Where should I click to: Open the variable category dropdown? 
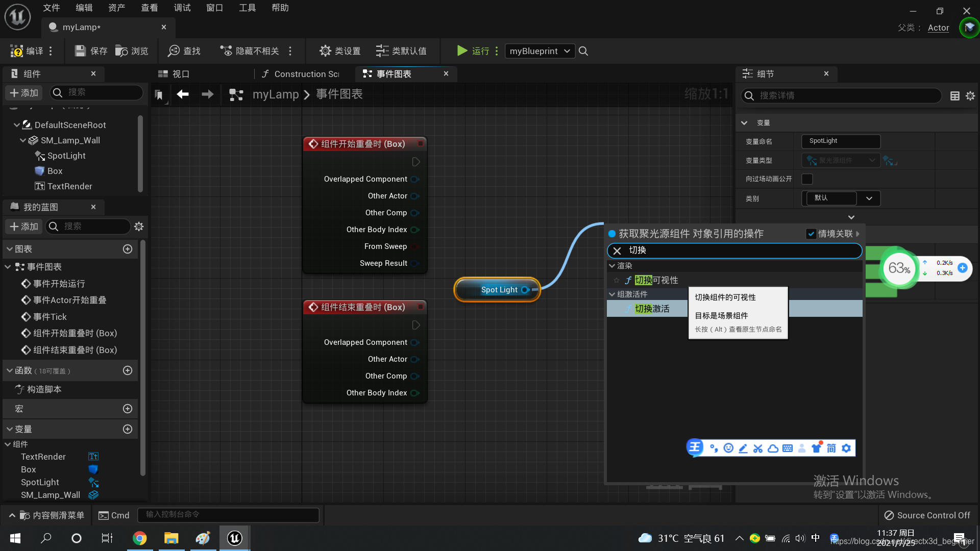click(x=869, y=198)
